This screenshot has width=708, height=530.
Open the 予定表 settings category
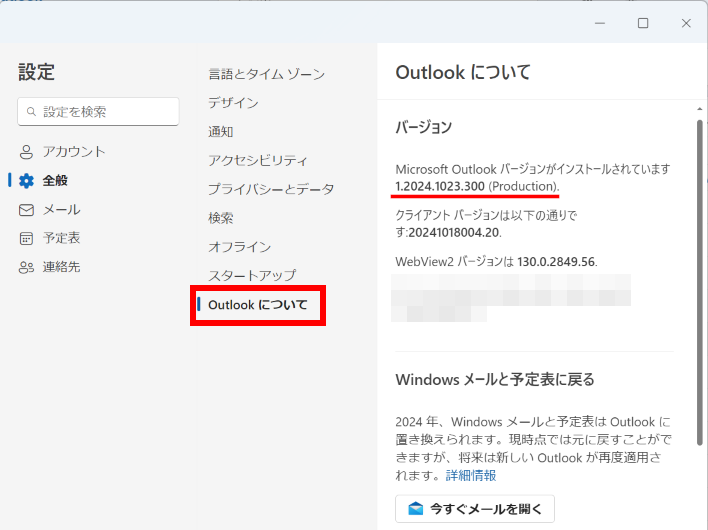point(50,238)
